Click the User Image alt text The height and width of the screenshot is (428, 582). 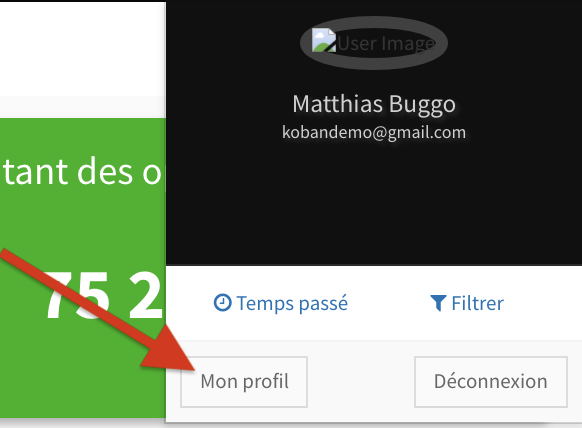pyautogui.click(x=386, y=43)
